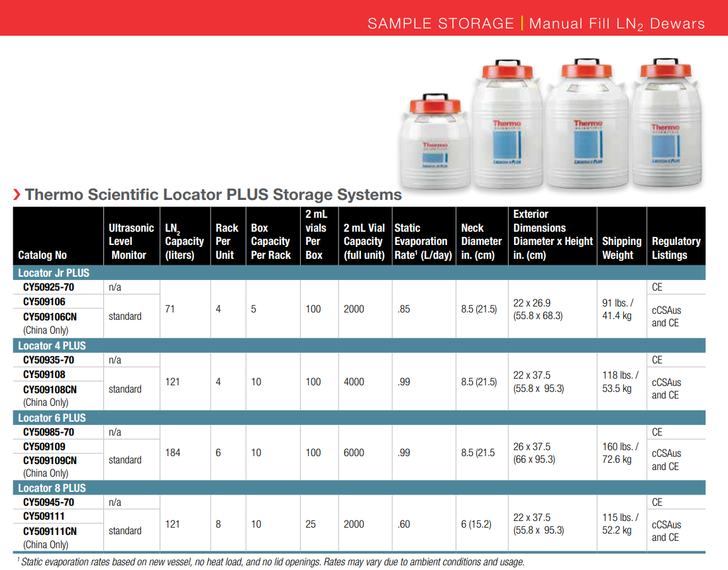Screen dimensions: 728x570
Task: Click the red chevron beside Thermo Scientific heading
Action: click(x=17, y=195)
